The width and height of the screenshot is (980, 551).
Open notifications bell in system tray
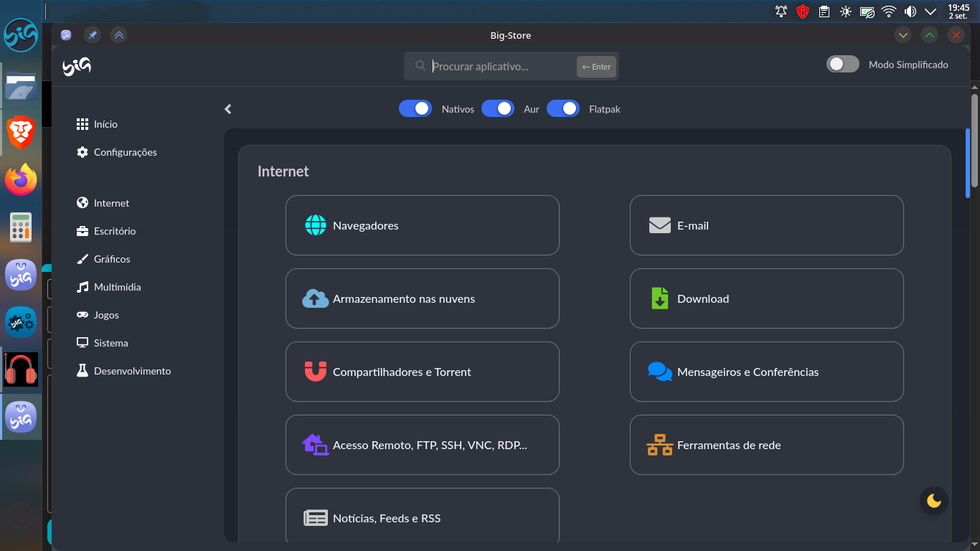coord(781,11)
